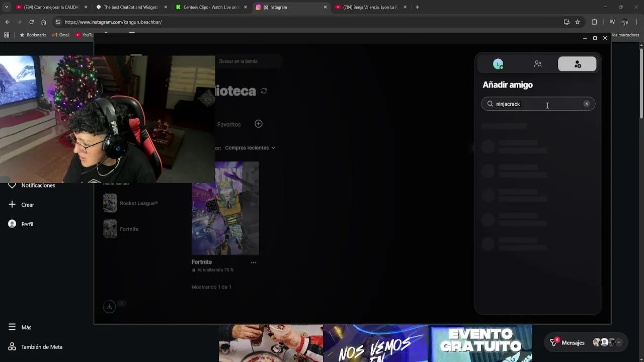The image size is (644, 362).
Task: Open the Favoritos tab in the library
Action: (x=229, y=124)
